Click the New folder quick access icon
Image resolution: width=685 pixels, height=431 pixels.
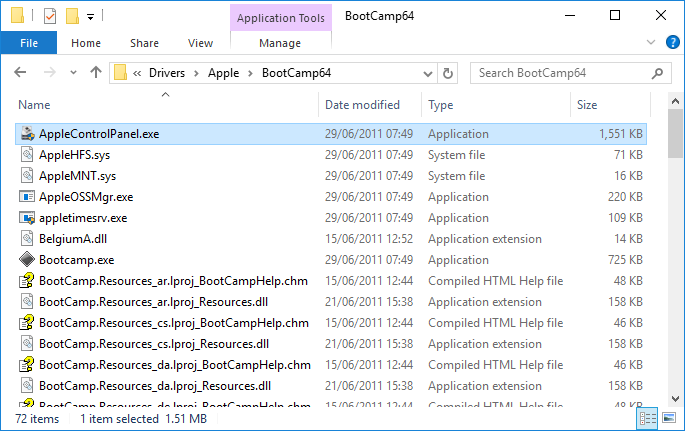pos(72,17)
